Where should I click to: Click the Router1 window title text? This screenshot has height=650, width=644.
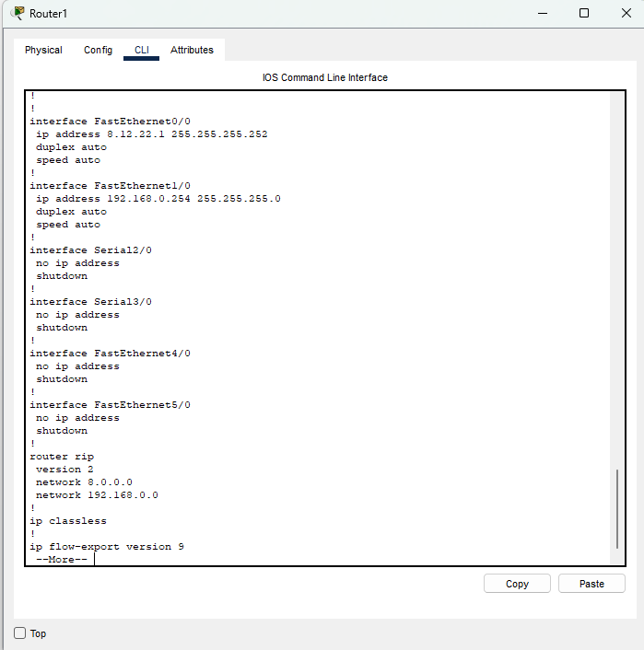[x=48, y=14]
